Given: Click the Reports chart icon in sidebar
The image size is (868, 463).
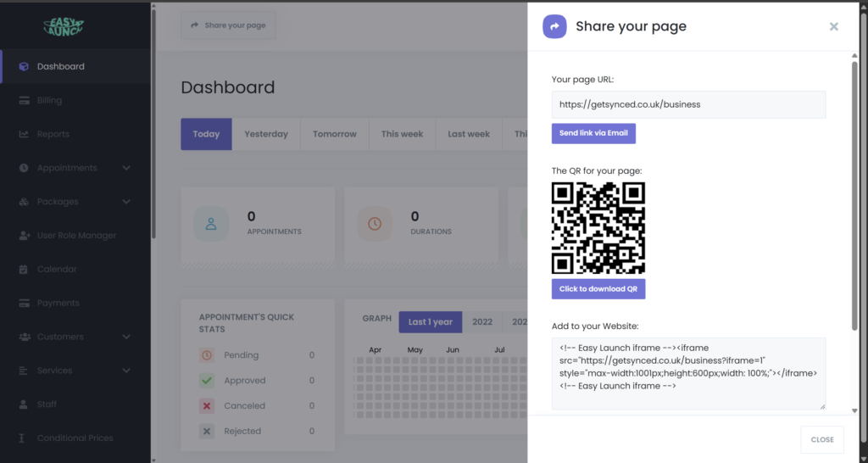Looking at the screenshot, I should tap(24, 134).
